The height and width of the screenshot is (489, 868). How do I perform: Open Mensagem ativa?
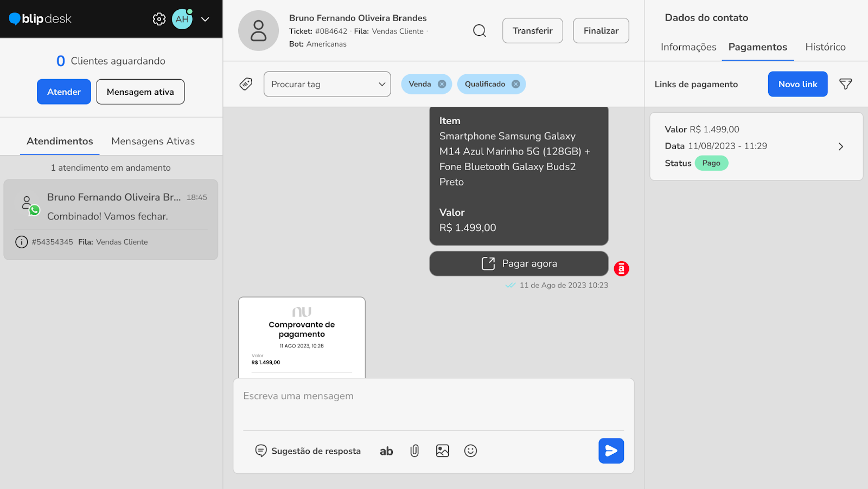141,92
